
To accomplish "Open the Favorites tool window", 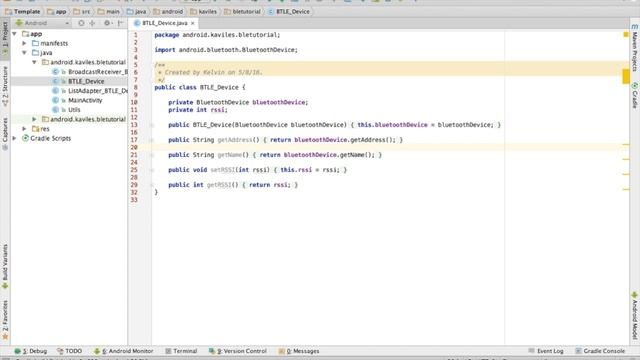I will [5, 320].
